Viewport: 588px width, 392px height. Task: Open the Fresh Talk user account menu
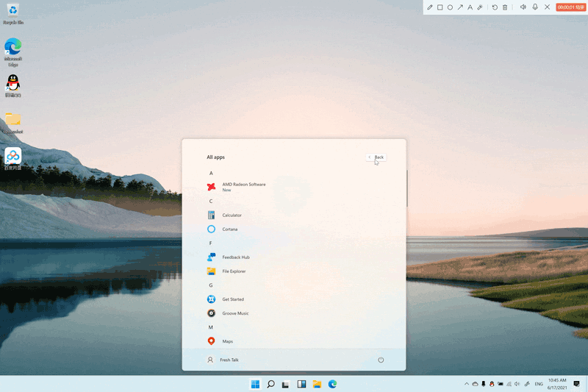coord(223,360)
